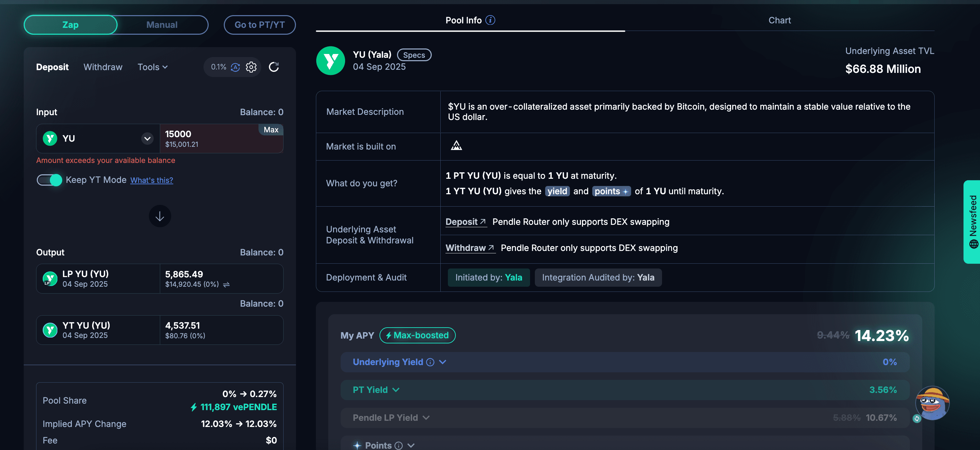Click the Specs badge
This screenshot has height=450, width=980.
(x=414, y=55)
